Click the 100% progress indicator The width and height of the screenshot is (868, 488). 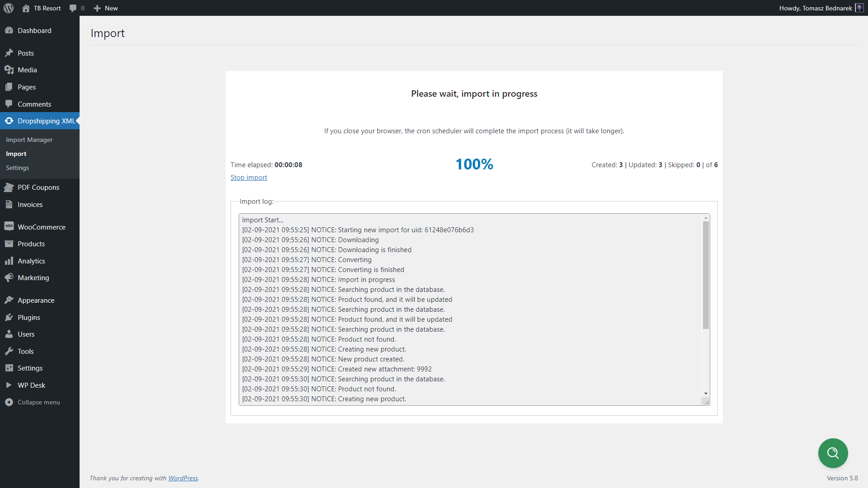[x=474, y=164]
